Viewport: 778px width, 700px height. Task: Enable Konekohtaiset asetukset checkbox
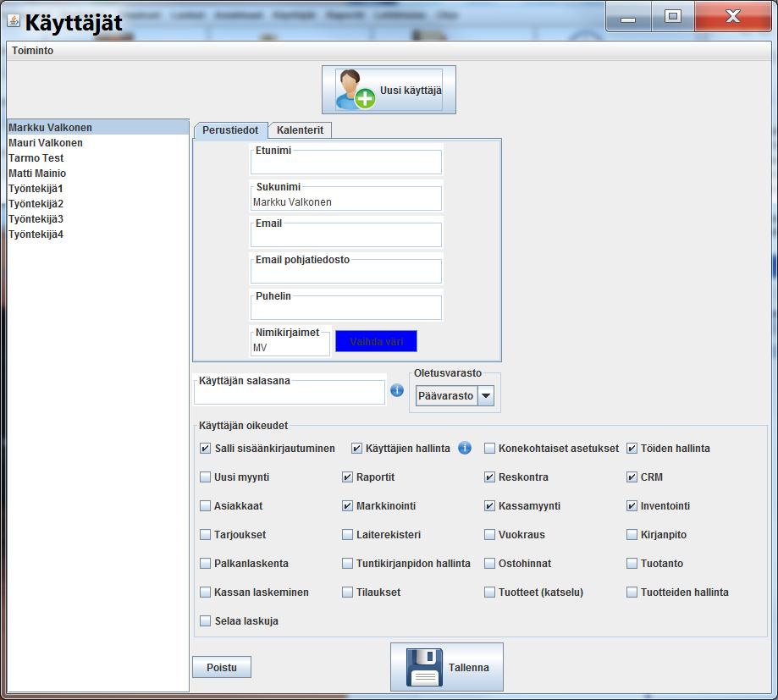click(x=489, y=449)
